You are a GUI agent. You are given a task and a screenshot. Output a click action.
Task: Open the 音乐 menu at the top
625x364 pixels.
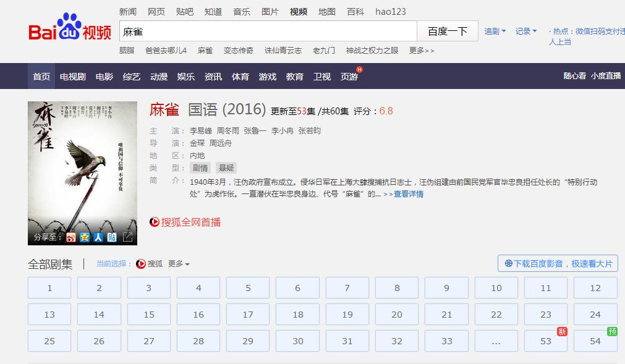241,11
